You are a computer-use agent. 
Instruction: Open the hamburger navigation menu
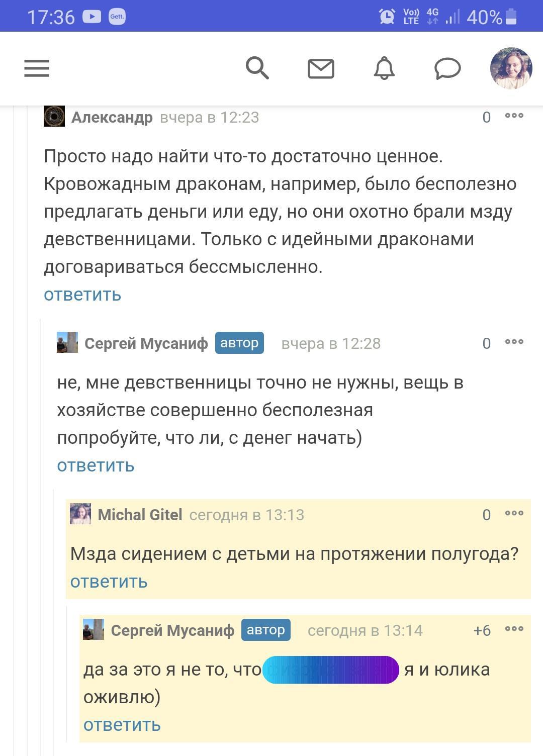click(37, 68)
